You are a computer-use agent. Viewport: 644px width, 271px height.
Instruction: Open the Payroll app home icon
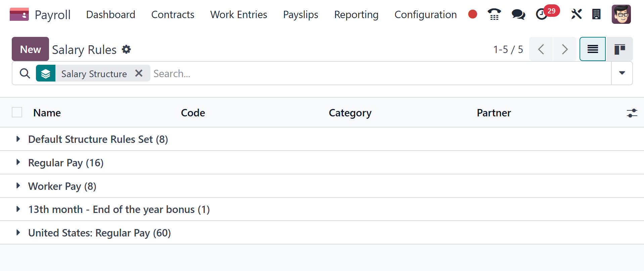[19, 14]
